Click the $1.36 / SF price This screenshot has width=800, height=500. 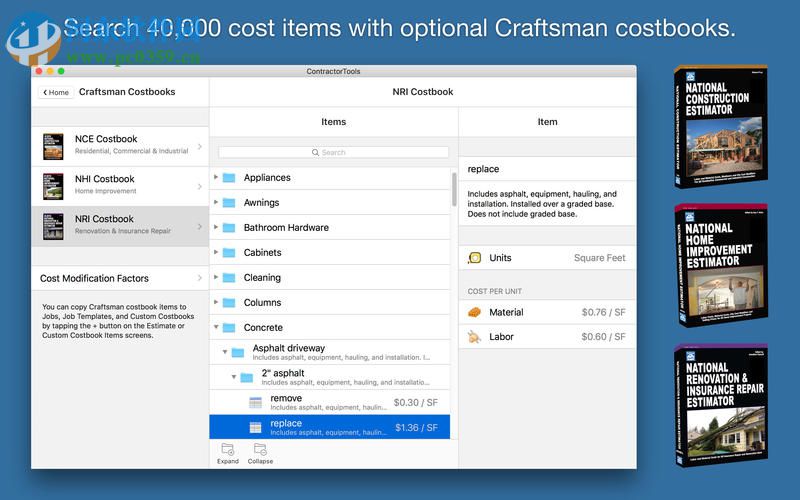(x=416, y=428)
